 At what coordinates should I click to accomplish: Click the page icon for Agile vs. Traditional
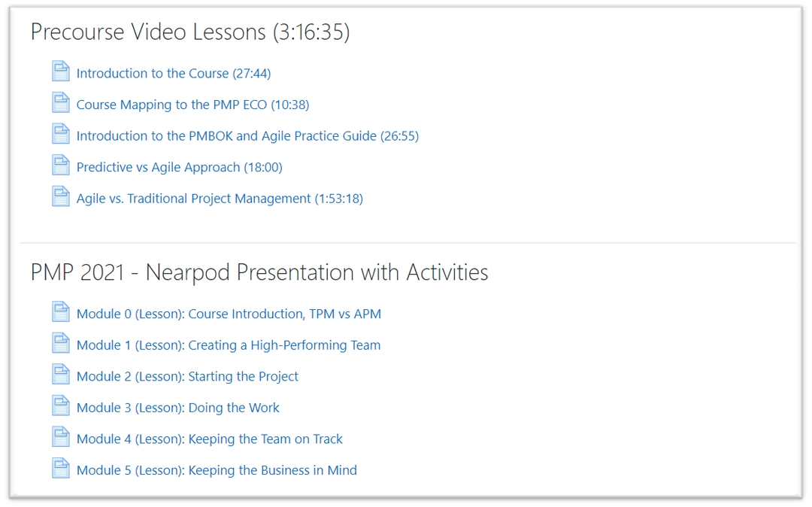pyautogui.click(x=60, y=198)
